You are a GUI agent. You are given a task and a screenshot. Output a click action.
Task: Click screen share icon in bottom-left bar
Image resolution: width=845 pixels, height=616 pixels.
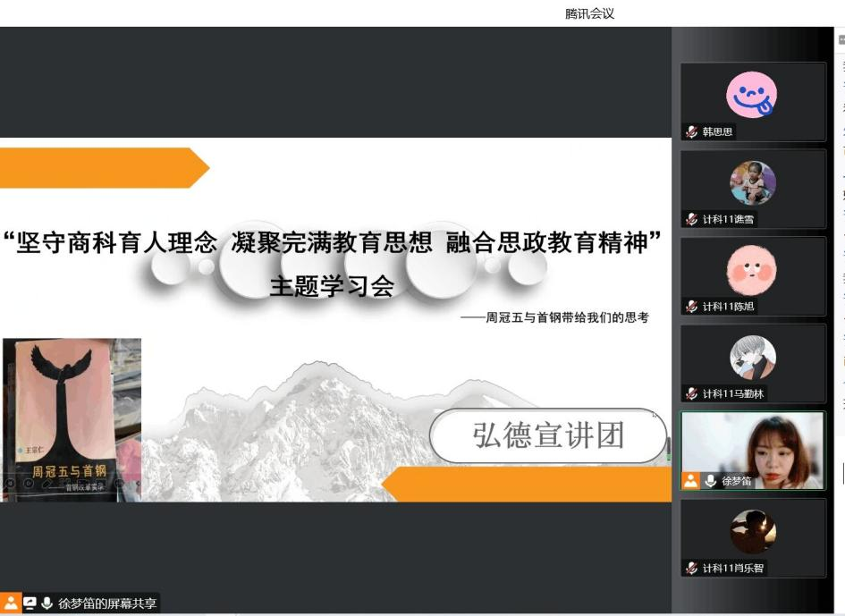pyautogui.click(x=30, y=603)
